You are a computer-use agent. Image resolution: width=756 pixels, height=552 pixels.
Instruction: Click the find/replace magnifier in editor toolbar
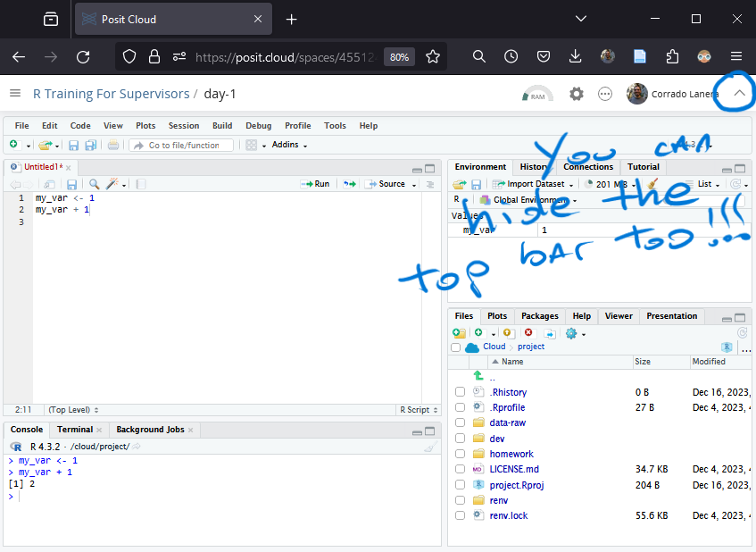click(94, 184)
